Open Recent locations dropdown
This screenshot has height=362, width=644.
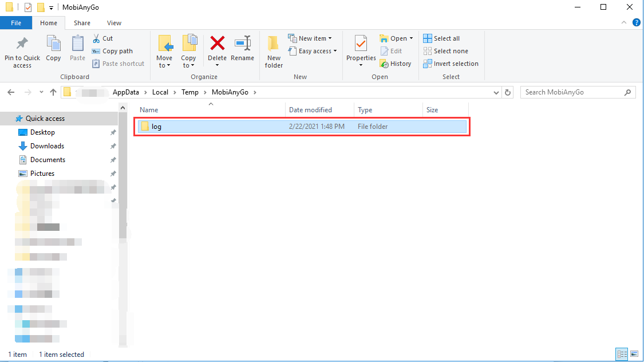(x=41, y=92)
